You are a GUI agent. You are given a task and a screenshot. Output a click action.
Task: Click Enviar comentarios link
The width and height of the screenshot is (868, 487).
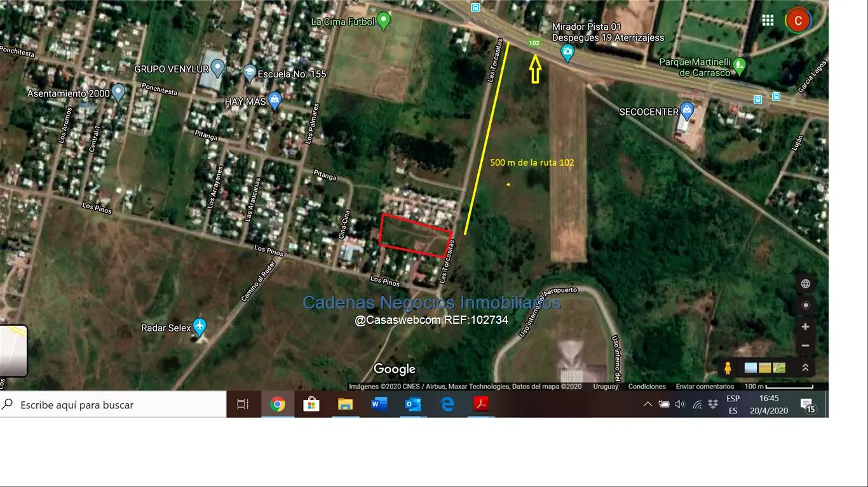[x=705, y=387]
